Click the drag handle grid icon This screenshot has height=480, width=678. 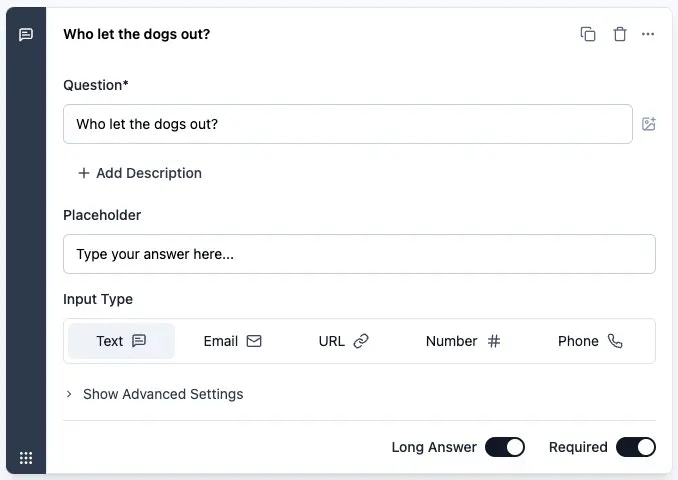26,458
